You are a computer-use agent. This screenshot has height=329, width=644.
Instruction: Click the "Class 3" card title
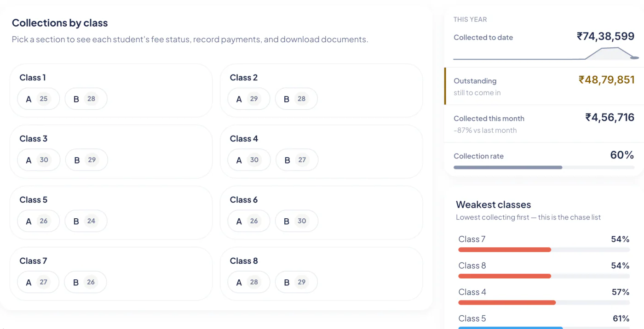pyautogui.click(x=33, y=139)
